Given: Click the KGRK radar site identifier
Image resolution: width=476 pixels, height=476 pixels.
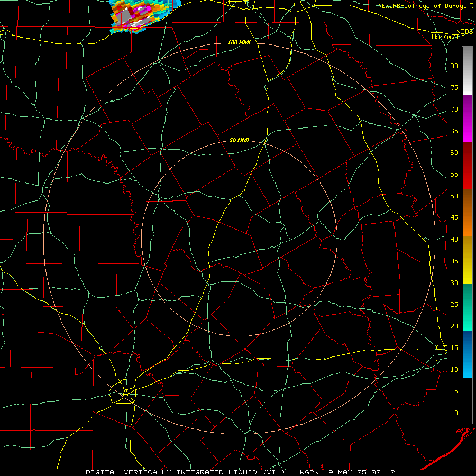Looking at the screenshot, I should (311, 472).
